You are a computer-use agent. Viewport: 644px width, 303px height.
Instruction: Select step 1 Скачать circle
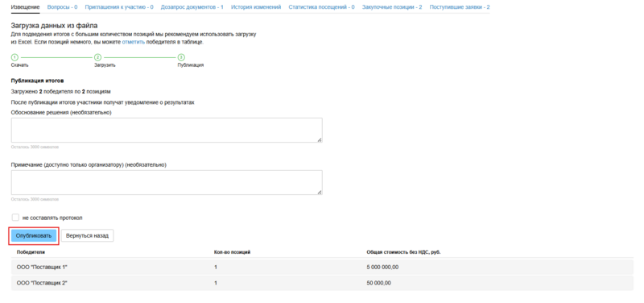tap(14, 57)
